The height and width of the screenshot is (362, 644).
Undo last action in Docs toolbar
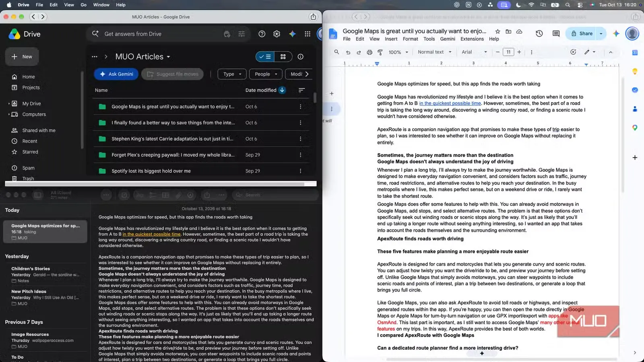(x=348, y=52)
